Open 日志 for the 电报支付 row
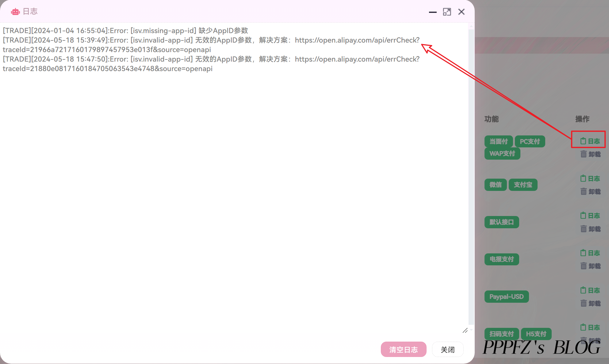This screenshot has height=364, width=609. pyautogui.click(x=590, y=253)
